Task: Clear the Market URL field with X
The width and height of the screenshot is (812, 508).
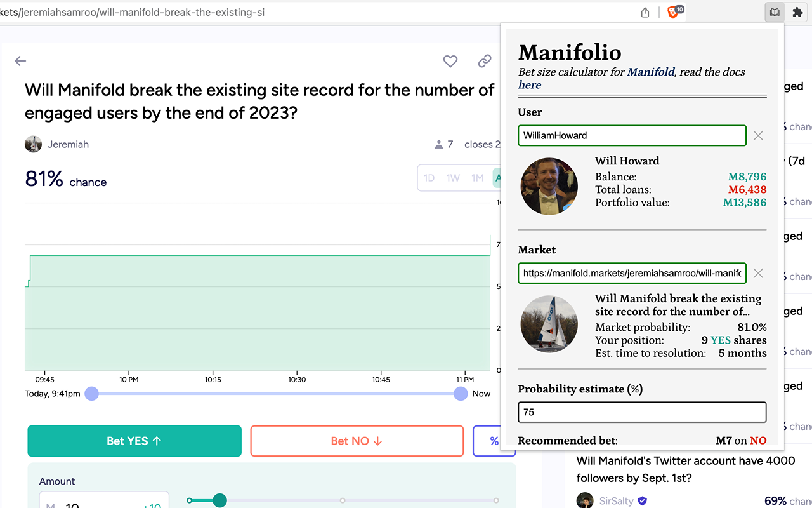Action: [x=758, y=273]
